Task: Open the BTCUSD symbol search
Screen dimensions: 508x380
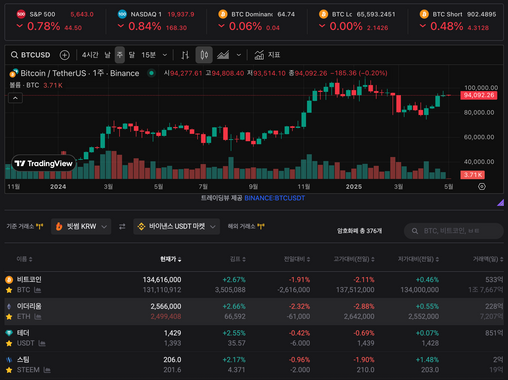Action: click(x=30, y=55)
